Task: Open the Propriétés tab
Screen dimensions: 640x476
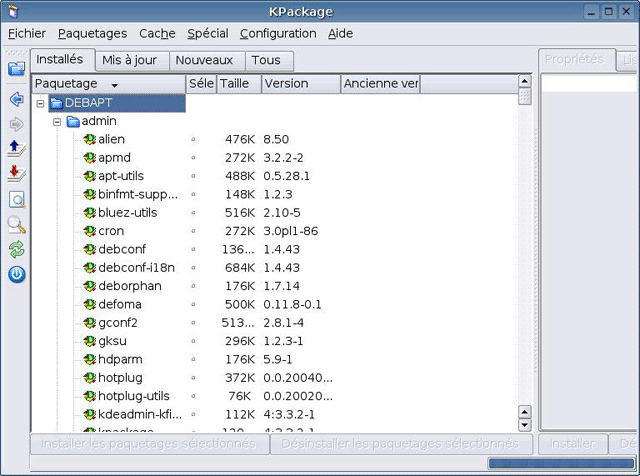Action: 577,60
